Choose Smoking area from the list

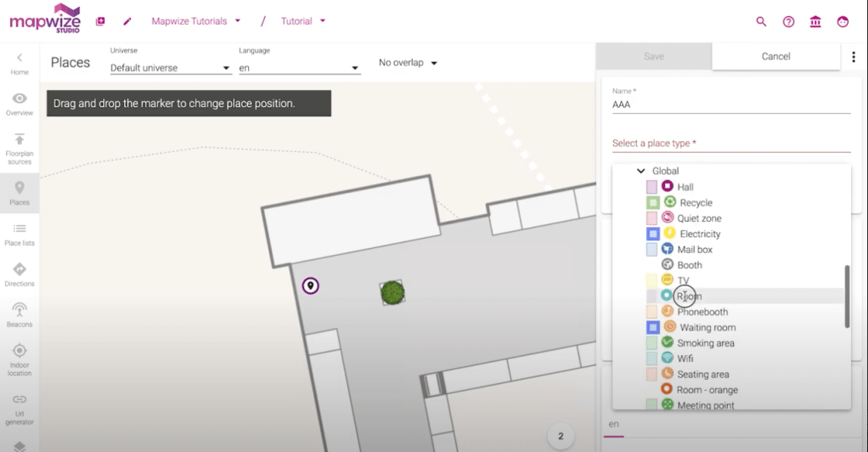coord(705,343)
